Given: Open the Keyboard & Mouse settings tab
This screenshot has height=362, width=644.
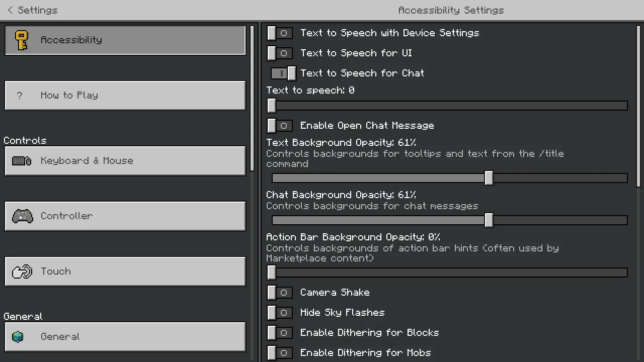Looking at the screenshot, I should click(x=125, y=161).
